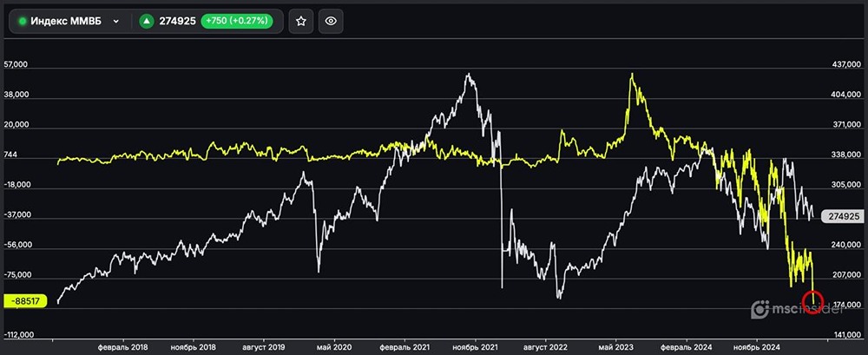Click the февраль 2018 date label
This screenshot has height=355, width=868.
click(x=124, y=347)
